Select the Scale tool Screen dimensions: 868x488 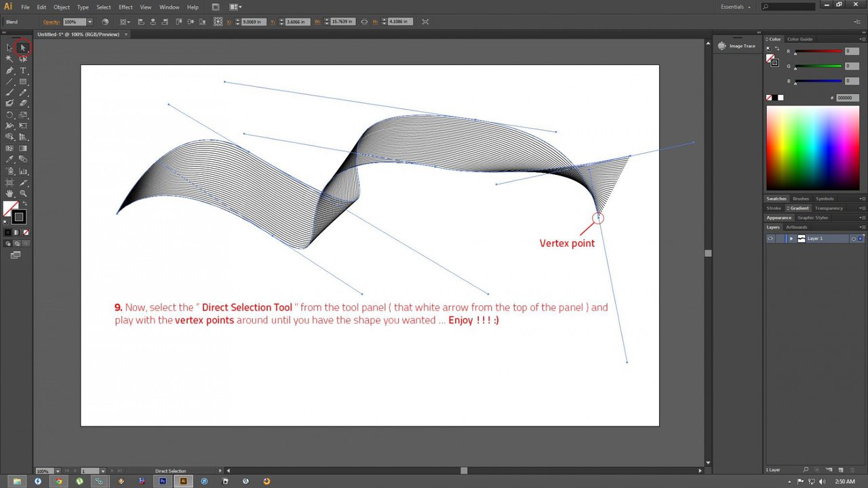(23, 115)
